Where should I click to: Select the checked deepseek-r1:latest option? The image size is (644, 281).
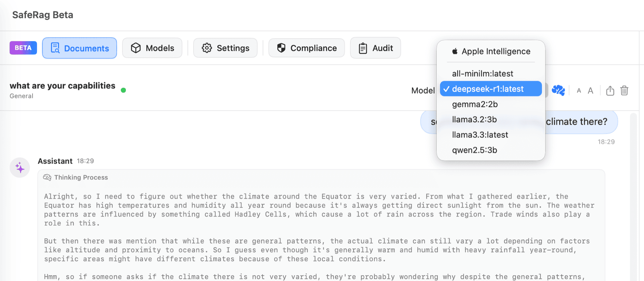point(491,89)
